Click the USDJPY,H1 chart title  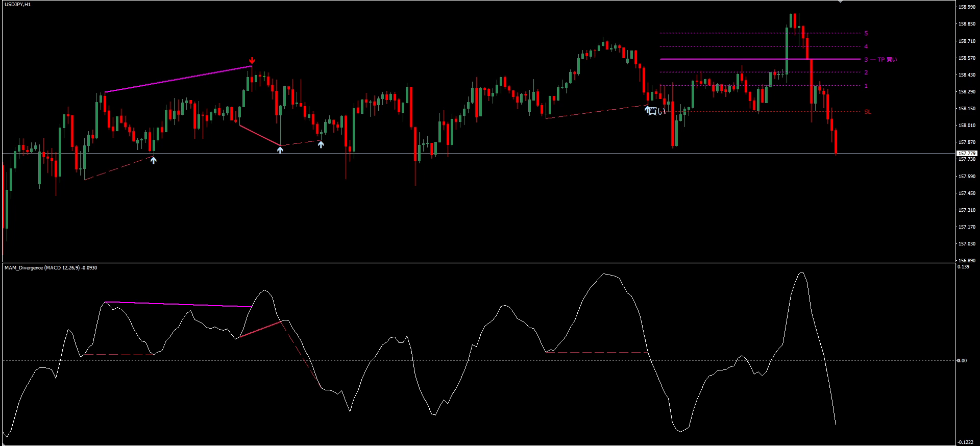[x=18, y=5]
